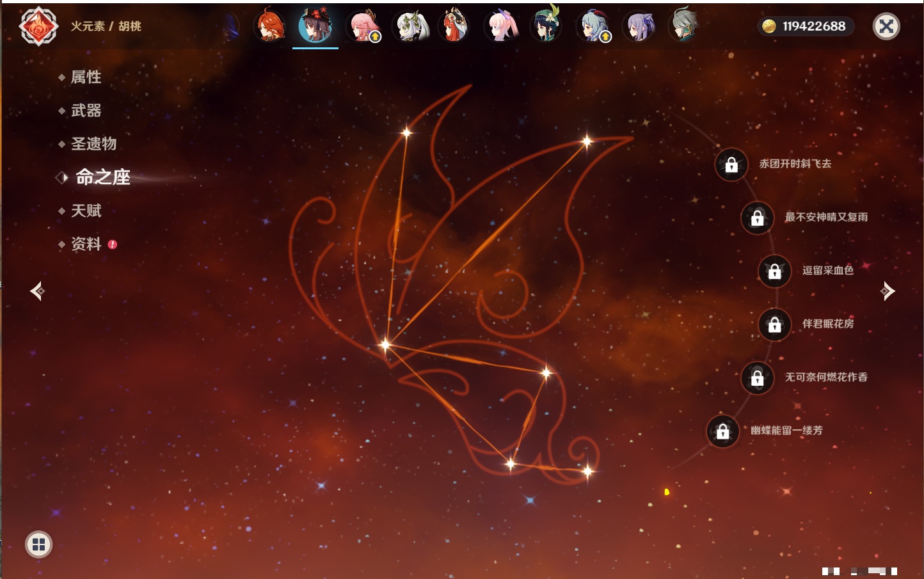This screenshot has height=579, width=924.
Task: Click the Mora coin icon
Action: [769, 26]
